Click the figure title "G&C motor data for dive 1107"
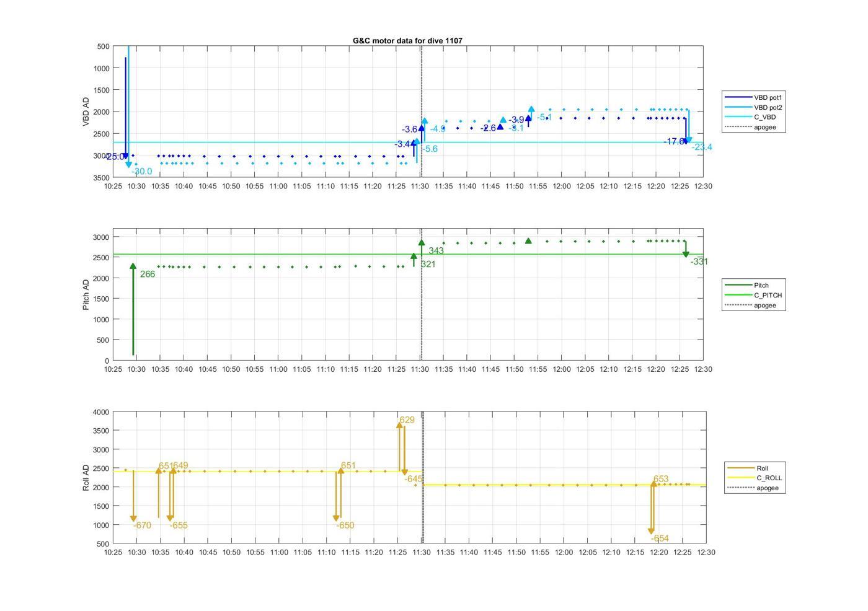The width and height of the screenshot is (868, 611). (x=407, y=41)
